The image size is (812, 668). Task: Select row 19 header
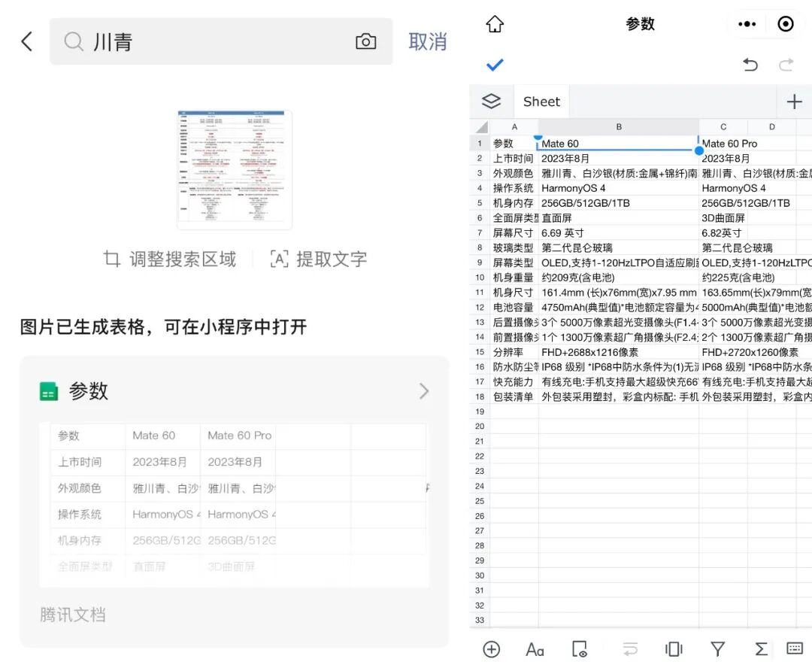480,412
